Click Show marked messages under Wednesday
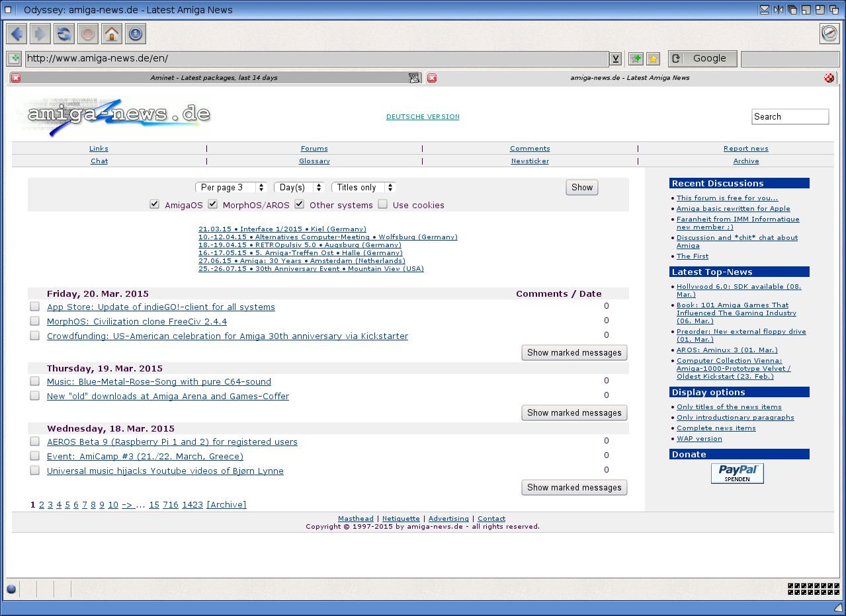The image size is (846, 616). coord(574,488)
